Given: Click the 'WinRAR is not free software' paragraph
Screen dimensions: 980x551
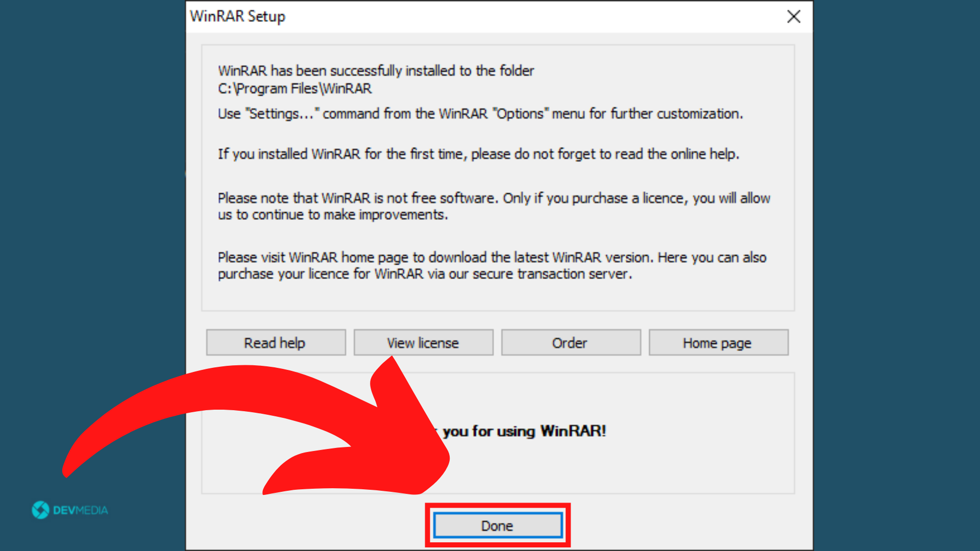Looking at the screenshot, I should [494, 206].
